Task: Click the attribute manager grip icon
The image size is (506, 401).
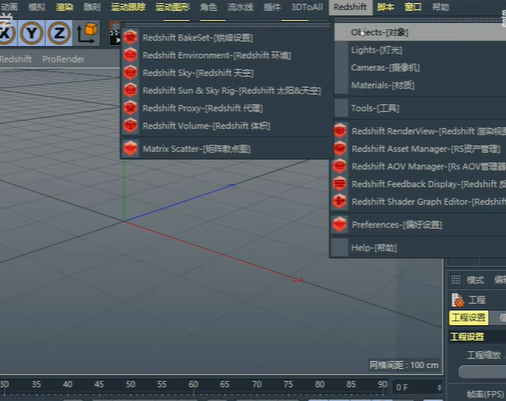Action: click(x=455, y=280)
